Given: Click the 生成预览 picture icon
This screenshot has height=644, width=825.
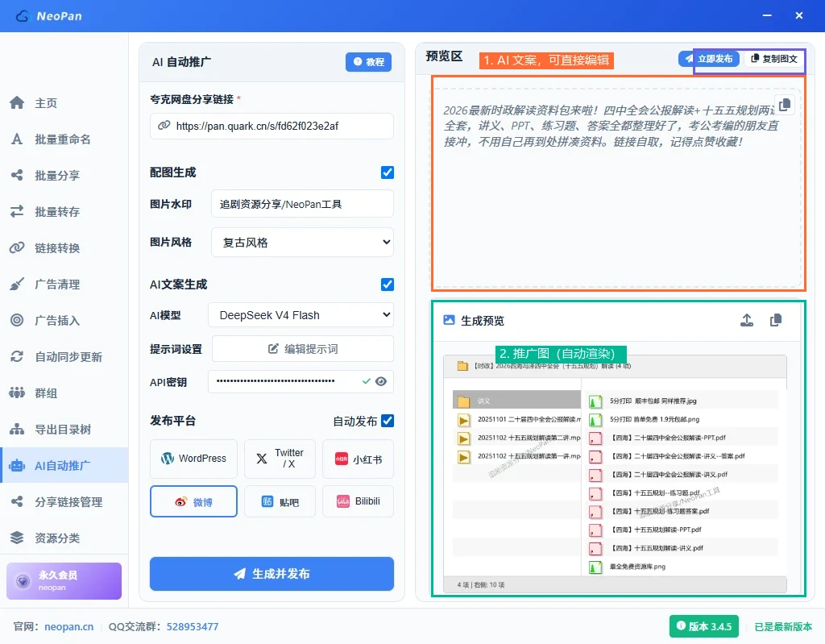Looking at the screenshot, I should click(x=449, y=320).
